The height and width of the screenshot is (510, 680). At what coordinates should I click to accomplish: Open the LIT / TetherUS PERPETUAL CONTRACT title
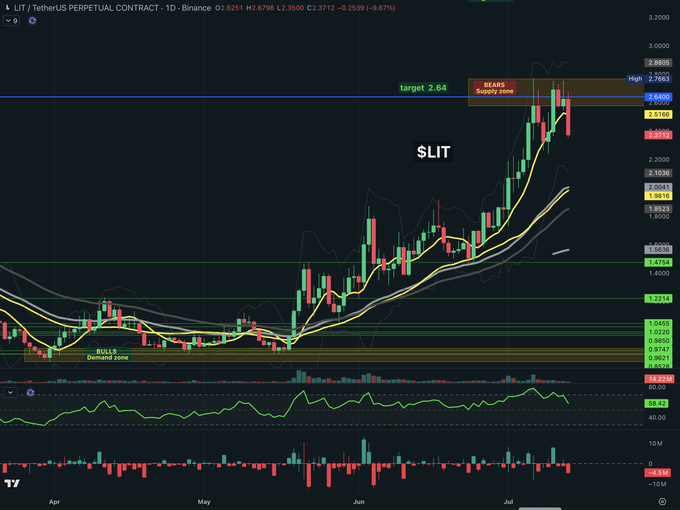point(113,8)
